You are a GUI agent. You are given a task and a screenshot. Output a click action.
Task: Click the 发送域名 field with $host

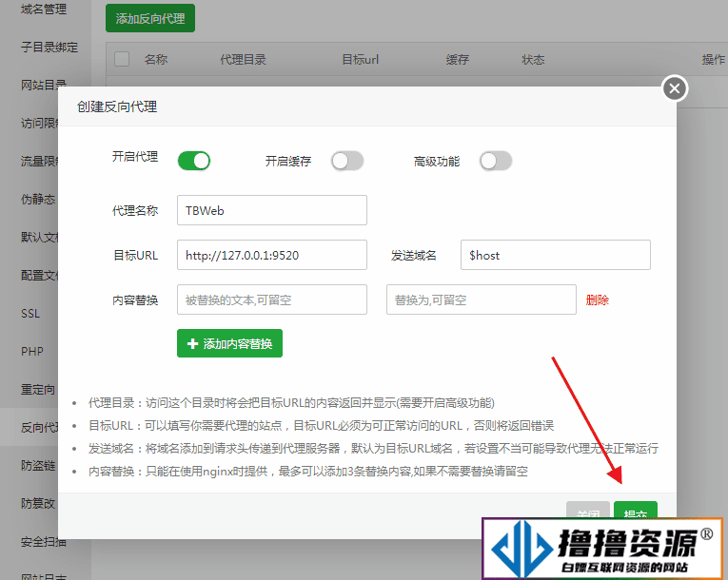tap(556, 255)
